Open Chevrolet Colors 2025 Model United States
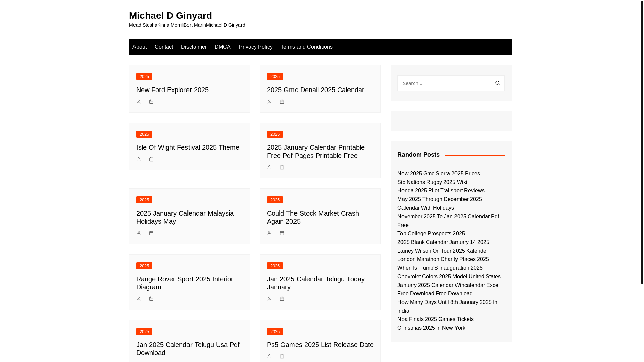Image resolution: width=644 pixels, height=362 pixels. pyautogui.click(x=449, y=277)
